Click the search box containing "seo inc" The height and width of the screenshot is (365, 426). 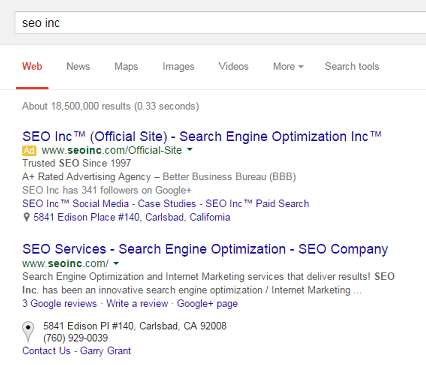pos(220,23)
